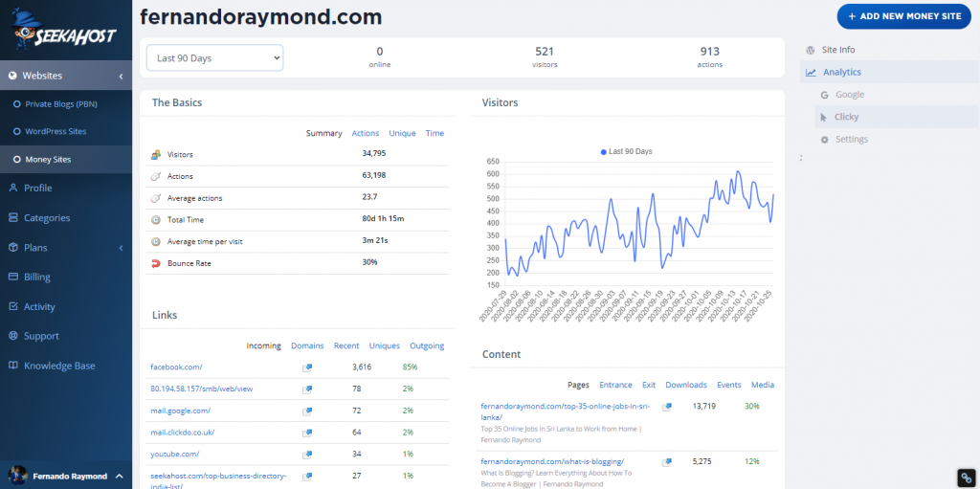This screenshot has height=489, width=980.
Task: Switch The Basics to Actions tab
Action: click(365, 133)
